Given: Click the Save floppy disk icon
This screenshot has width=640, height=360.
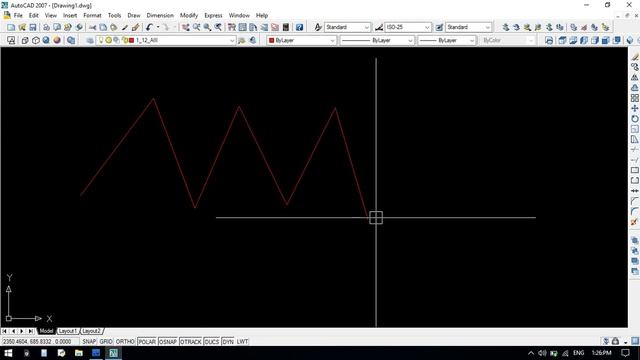Looking at the screenshot, I should pos(33,27).
